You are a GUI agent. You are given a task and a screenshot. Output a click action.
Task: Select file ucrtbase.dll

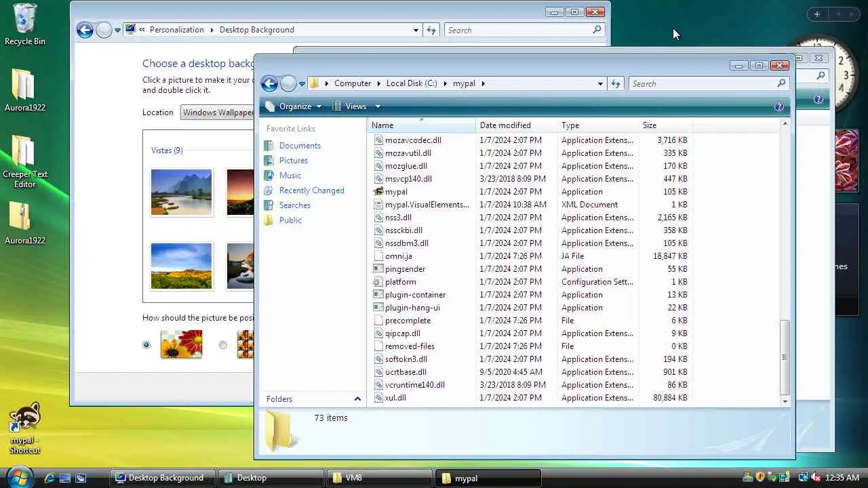(406, 372)
